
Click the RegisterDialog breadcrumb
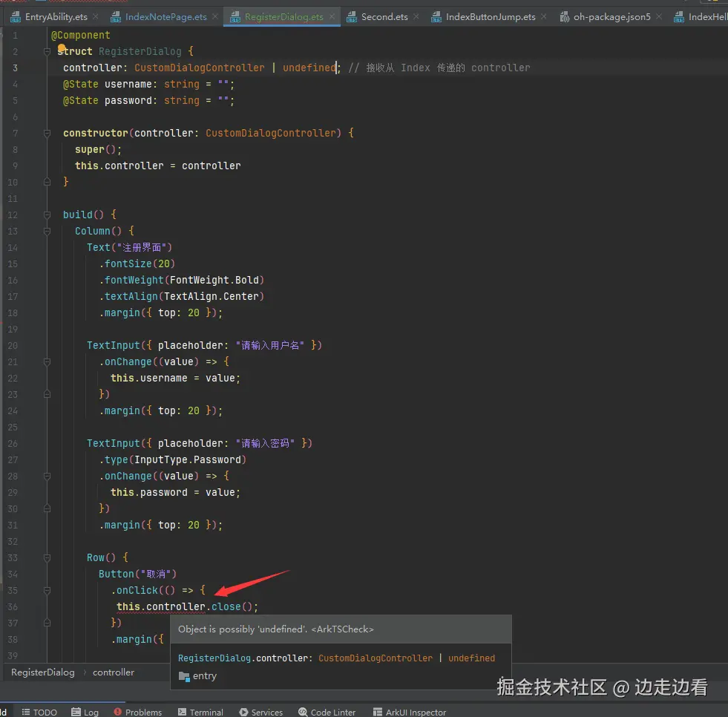(43, 672)
